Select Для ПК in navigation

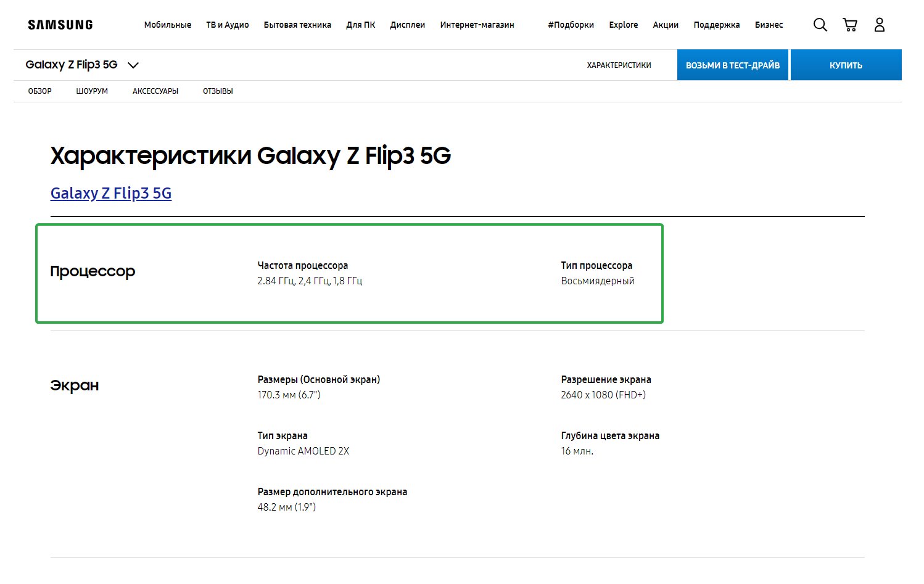pyautogui.click(x=361, y=25)
